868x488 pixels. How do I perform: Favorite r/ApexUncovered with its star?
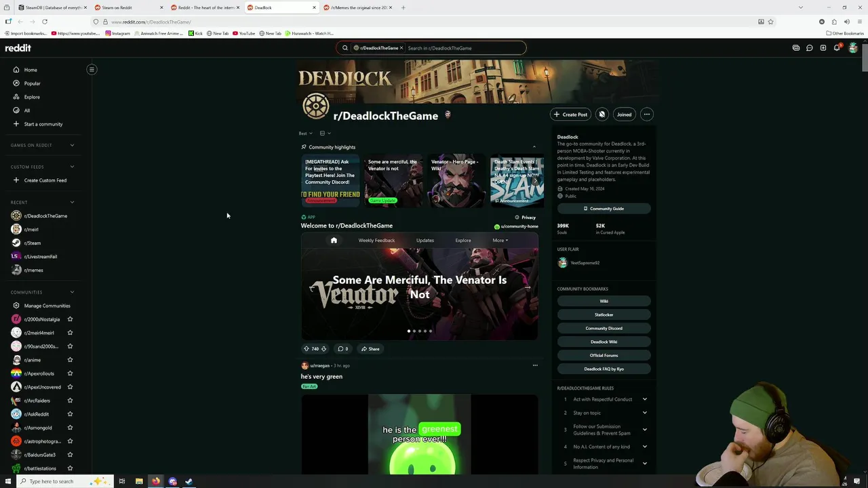pyautogui.click(x=70, y=387)
